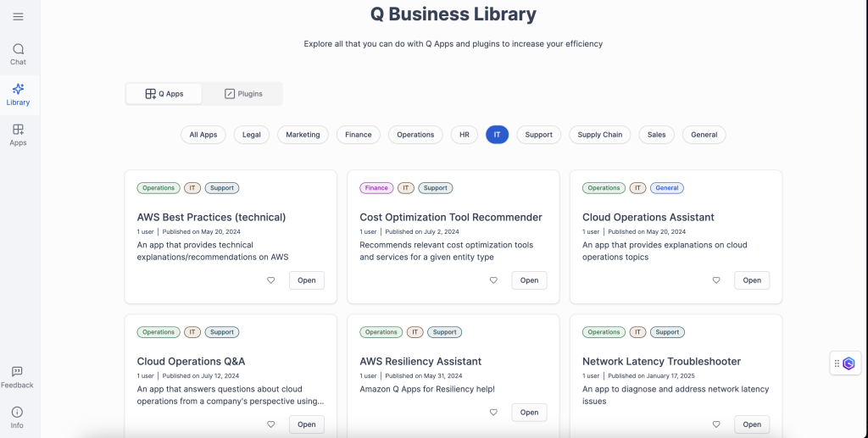
Task: Open Apps in the sidebar
Action: click(x=19, y=136)
